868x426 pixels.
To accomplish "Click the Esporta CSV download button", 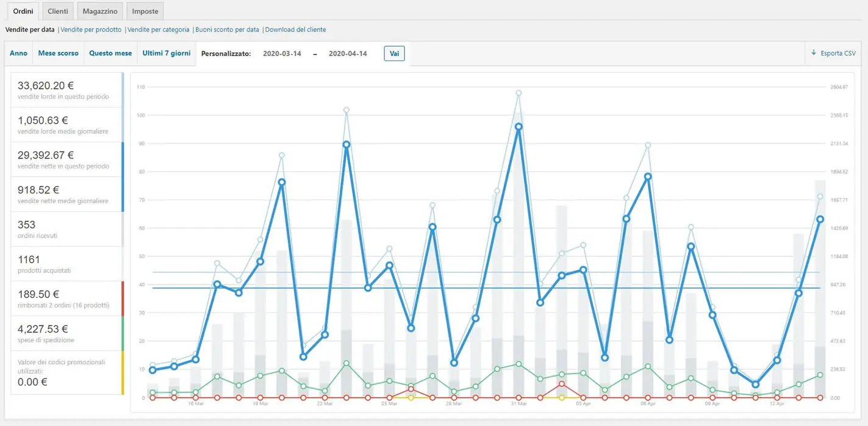I will pos(833,53).
